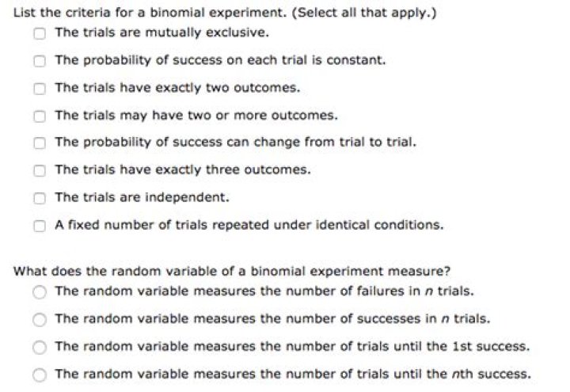Check box for probability changing trial to trial

pyautogui.click(x=40, y=143)
